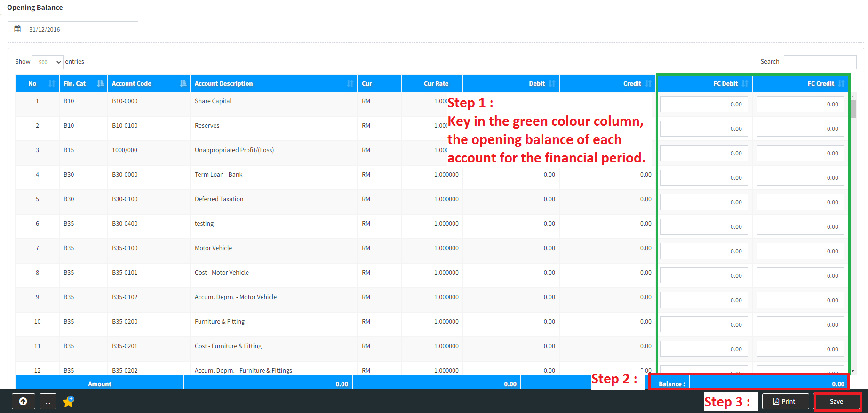Click the date field showing 31/12/2016
The image size is (868, 413).
pos(82,29)
